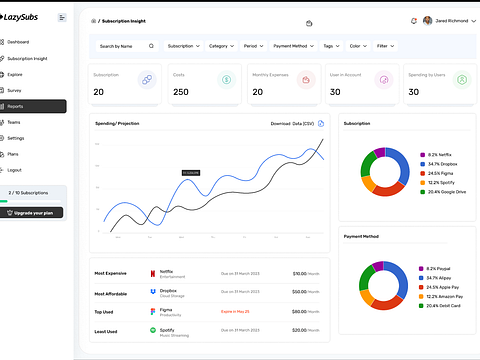
Task: Click the icon above the filter bar
Action: (309, 23)
